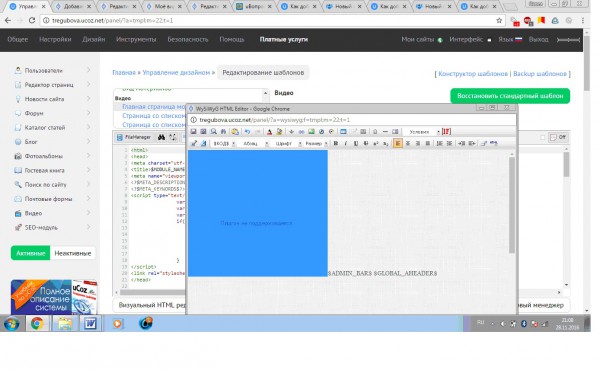Undo last action in WYSIWYG editor
The image size is (600, 370).
(248, 132)
